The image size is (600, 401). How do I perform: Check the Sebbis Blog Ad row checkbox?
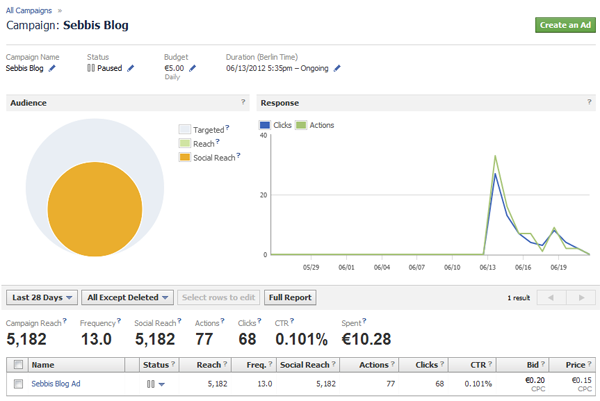[17, 383]
